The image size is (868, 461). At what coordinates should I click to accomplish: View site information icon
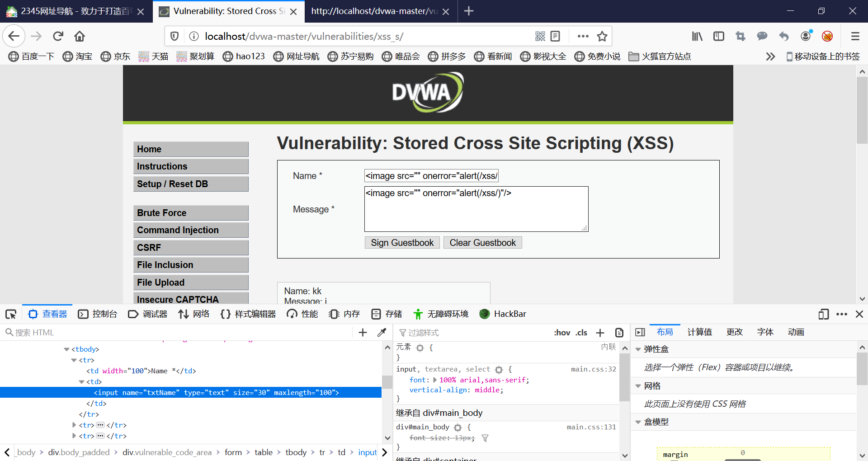pyautogui.click(x=193, y=36)
